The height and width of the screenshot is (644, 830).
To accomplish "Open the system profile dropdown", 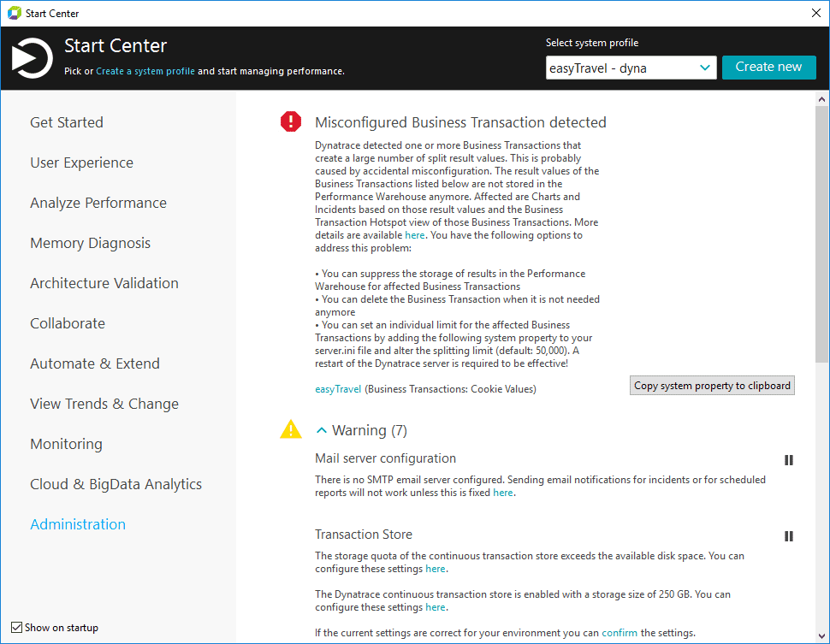I will pos(631,68).
